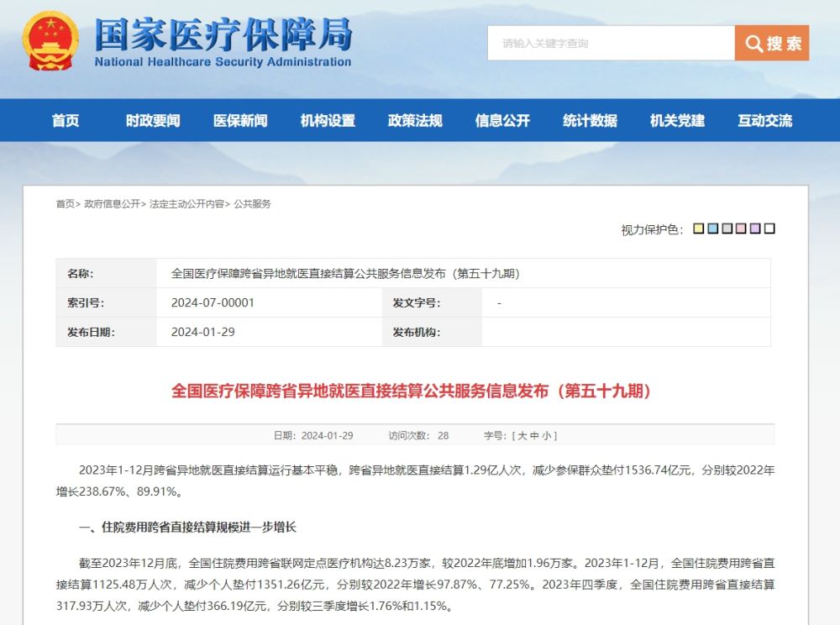
Task: Reset background with the white swatch
Action: click(x=769, y=228)
